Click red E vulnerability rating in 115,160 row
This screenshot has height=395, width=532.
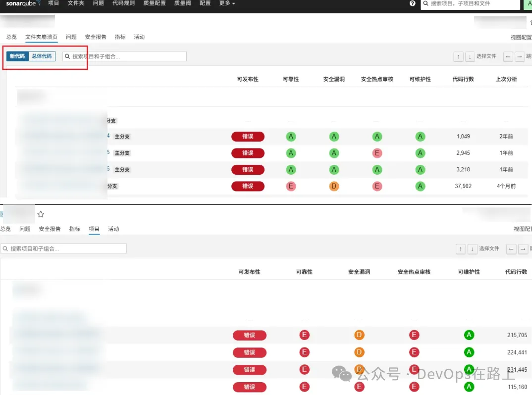coord(359,387)
